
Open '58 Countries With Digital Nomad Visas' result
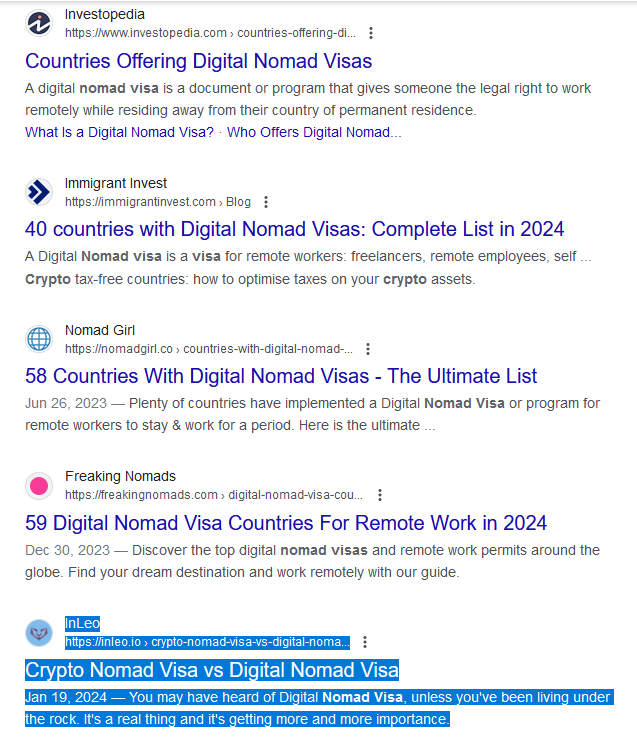click(x=281, y=376)
